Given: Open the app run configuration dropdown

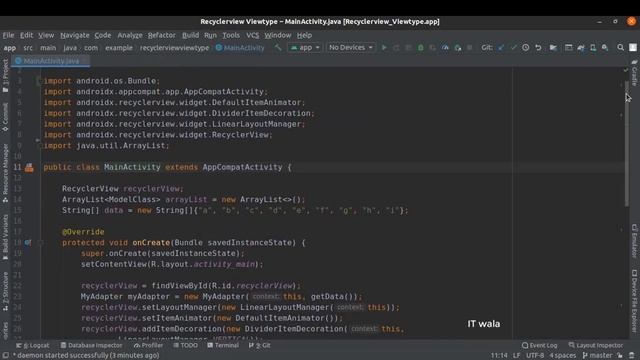Looking at the screenshot, I should coord(305,48).
